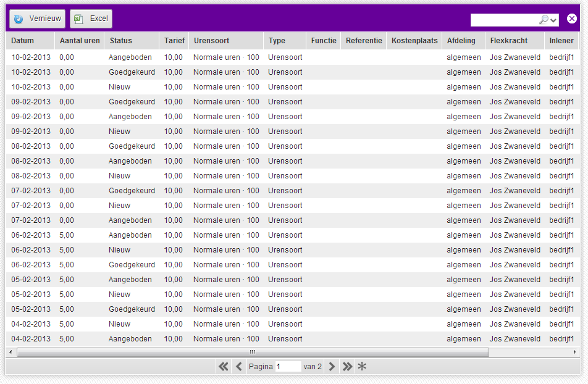The height and width of the screenshot is (384, 588).
Task: Select Nieuw status on 04-02-2013 row
Action: click(119, 324)
